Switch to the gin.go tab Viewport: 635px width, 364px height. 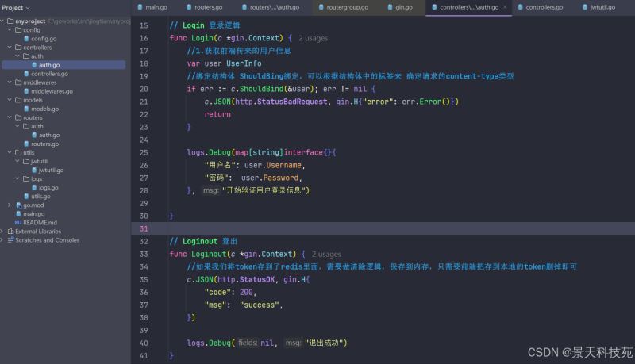[x=400, y=7]
